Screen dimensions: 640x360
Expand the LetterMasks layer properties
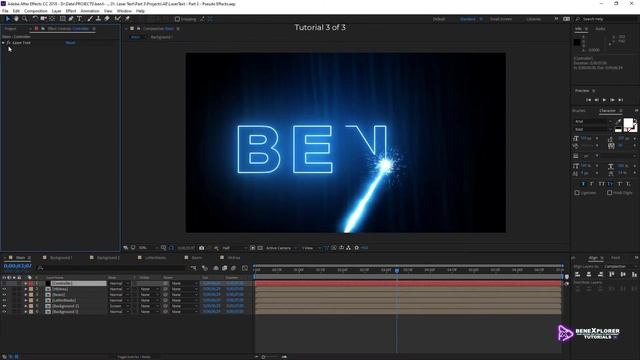click(26, 300)
